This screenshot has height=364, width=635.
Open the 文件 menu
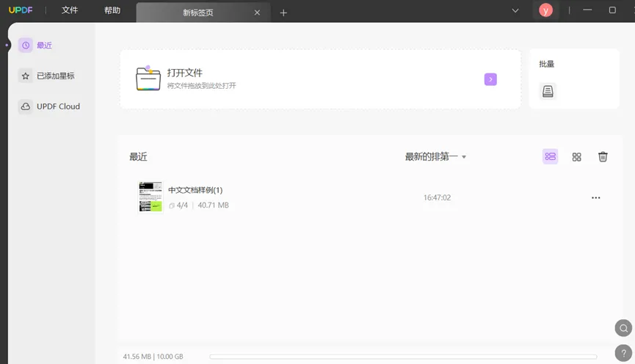tap(70, 11)
